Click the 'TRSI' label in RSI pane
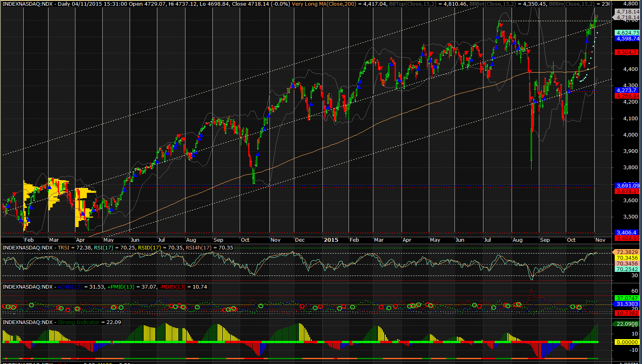Viewport: 642px width, 364px height. 64,247
